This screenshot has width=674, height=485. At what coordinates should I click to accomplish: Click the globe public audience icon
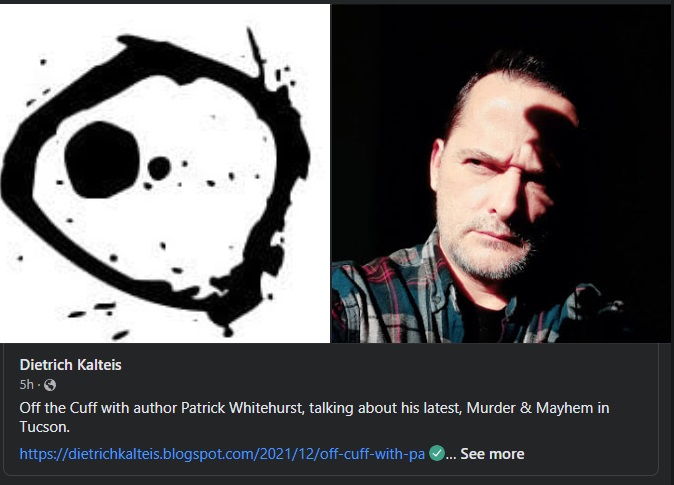[50, 385]
